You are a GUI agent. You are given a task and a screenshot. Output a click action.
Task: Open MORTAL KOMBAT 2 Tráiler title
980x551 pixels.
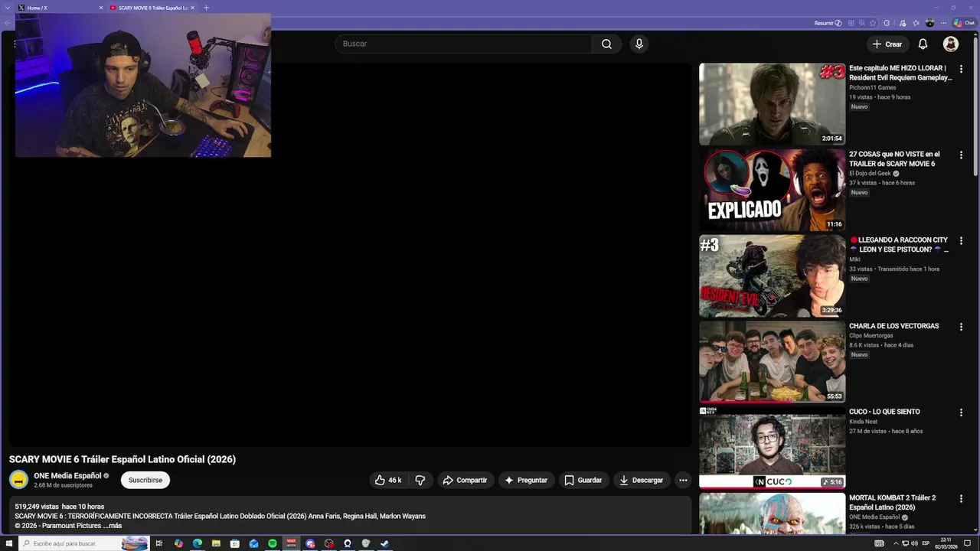(892, 503)
